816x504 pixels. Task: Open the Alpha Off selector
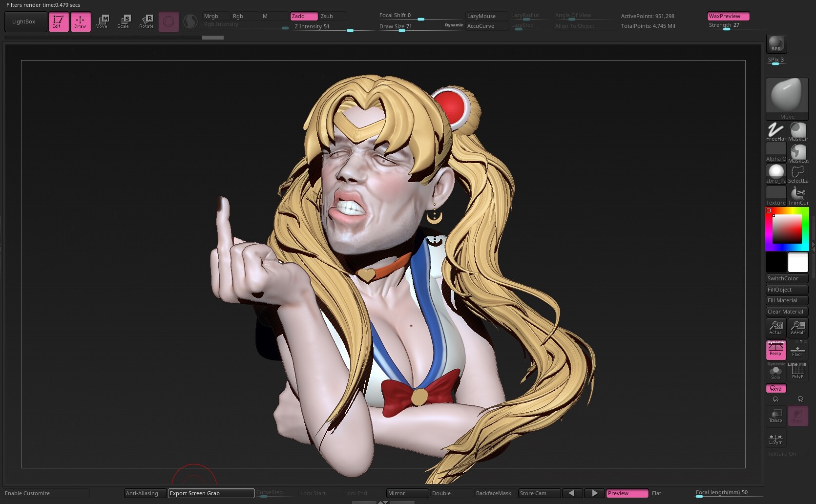pyautogui.click(x=776, y=152)
